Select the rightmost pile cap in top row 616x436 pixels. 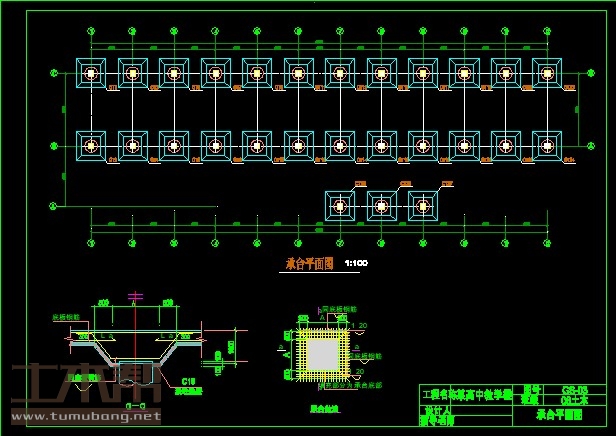(546, 73)
